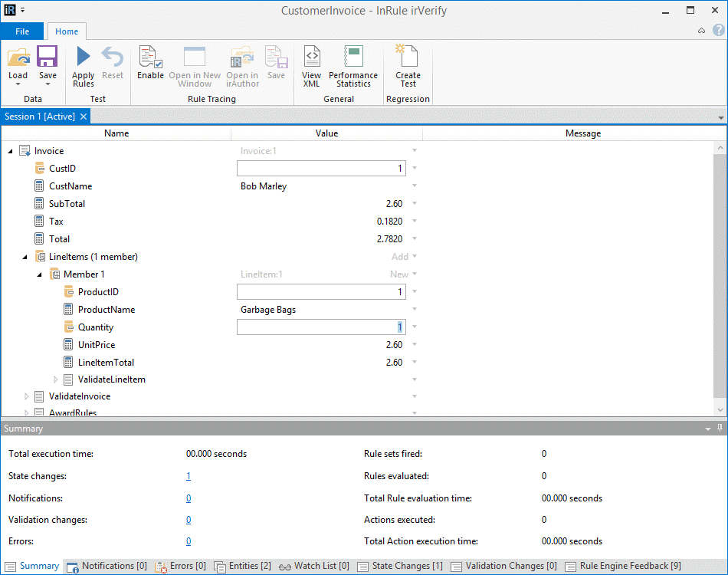Collapse the Invoice tree node
Screen dimensions: 728x575
pos(11,151)
